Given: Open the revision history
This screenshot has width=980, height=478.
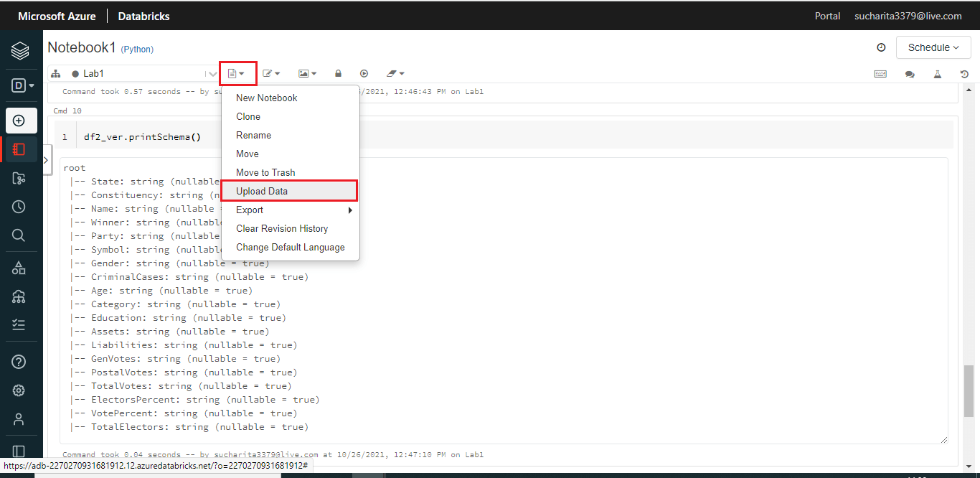Looking at the screenshot, I should point(965,73).
